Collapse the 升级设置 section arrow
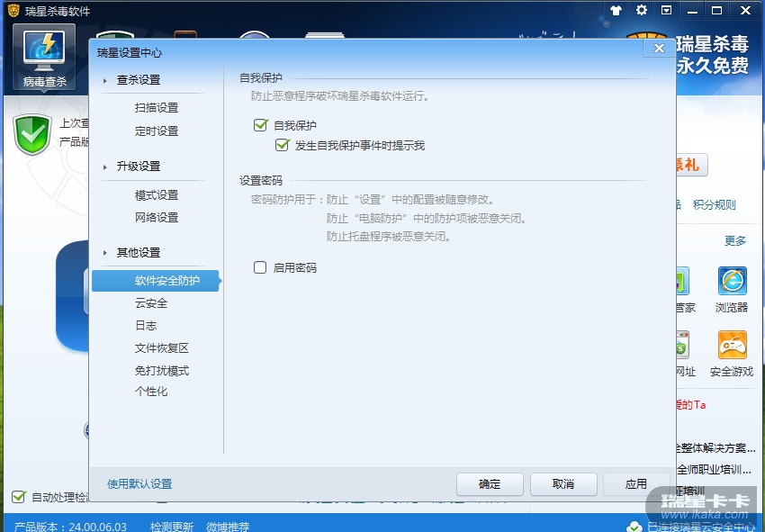Viewport: 765px width, 532px height. (105, 167)
